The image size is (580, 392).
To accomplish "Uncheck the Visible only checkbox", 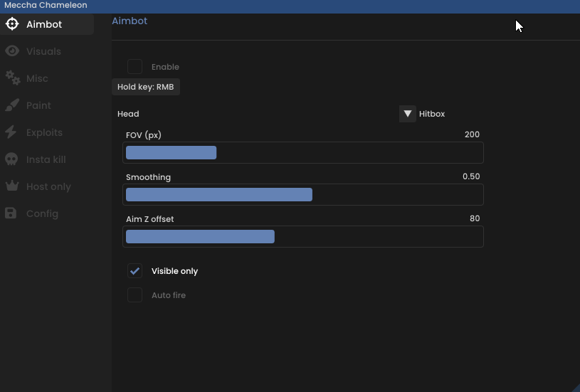I will pyautogui.click(x=135, y=271).
